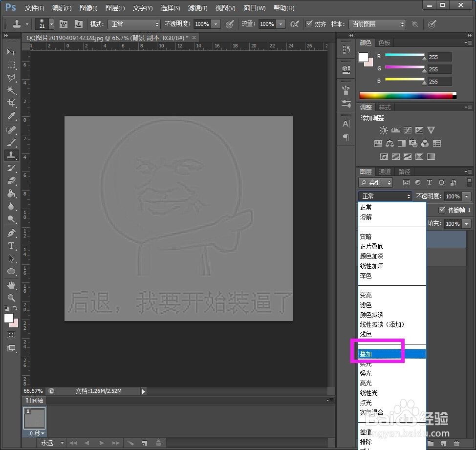The width and height of the screenshot is (476, 450).
Task: Toggle airbrush build-up mode
Action: (x=295, y=23)
